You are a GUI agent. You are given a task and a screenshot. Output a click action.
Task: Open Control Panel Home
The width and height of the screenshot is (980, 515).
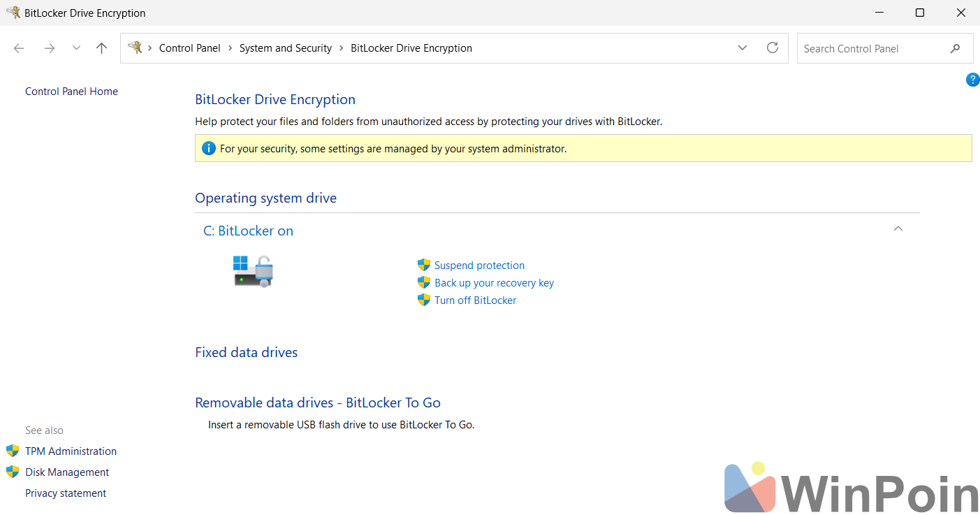(x=71, y=92)
